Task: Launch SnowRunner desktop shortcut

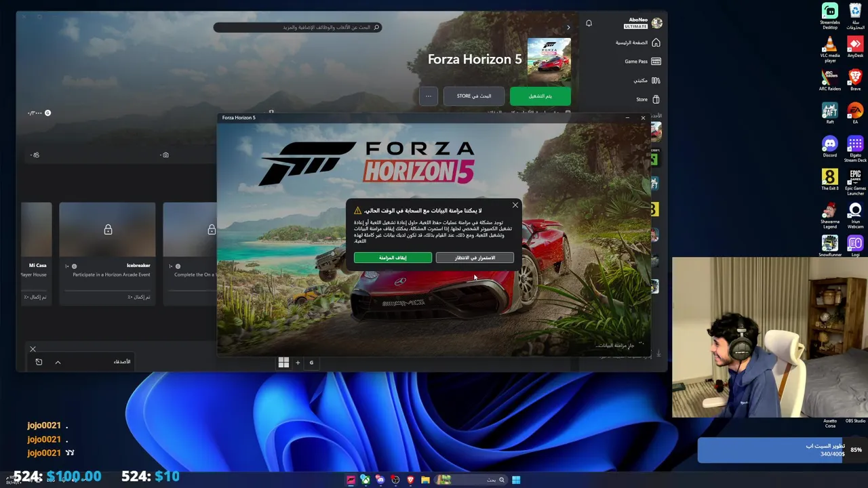Action: (x=830, y=246)
